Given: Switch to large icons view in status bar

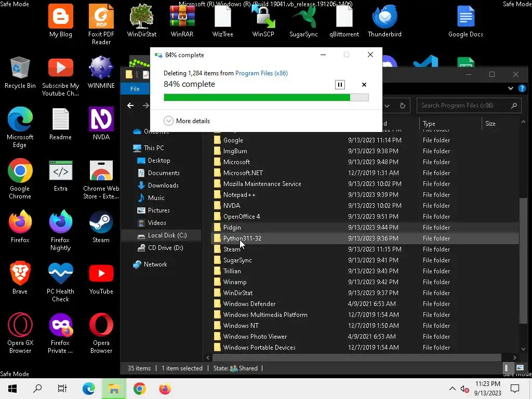Looking at the screenshot, I should pos(520,368).
